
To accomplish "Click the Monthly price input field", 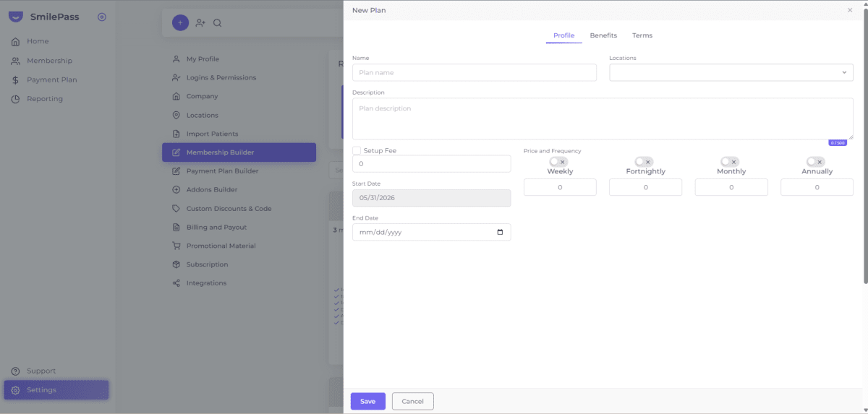I will coord(731,187).
